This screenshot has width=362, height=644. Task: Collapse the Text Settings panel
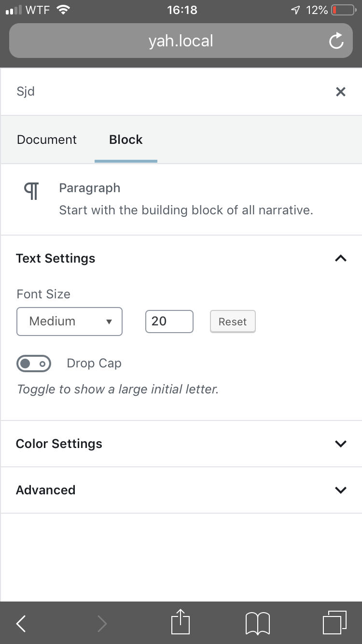[341, 258]
